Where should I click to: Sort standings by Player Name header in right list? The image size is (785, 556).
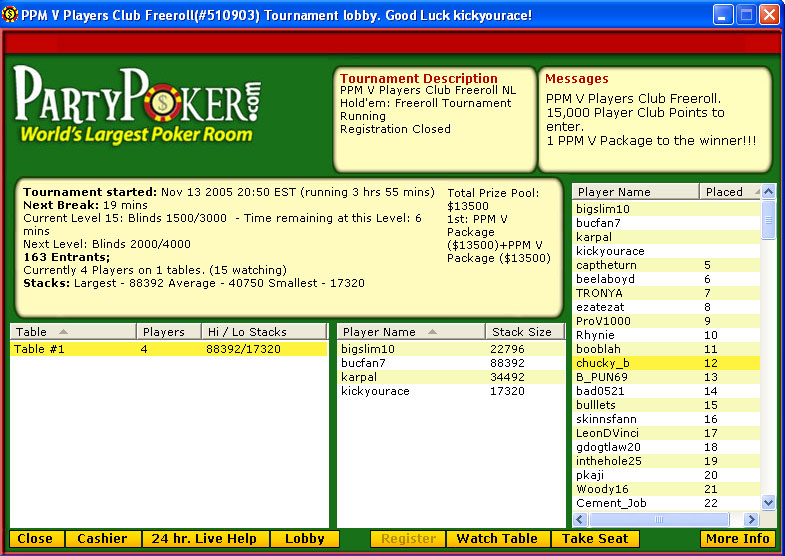[635, 192]
